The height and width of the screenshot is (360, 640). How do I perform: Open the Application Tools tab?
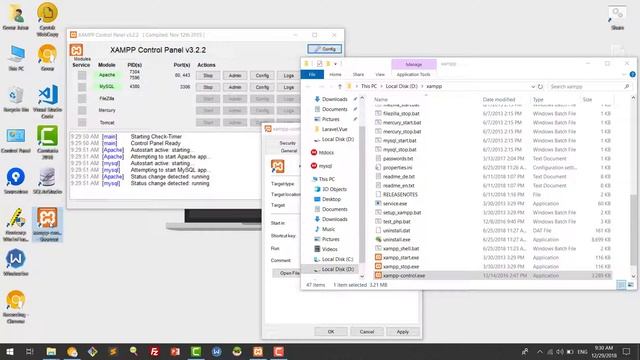(x=413, y=74)
